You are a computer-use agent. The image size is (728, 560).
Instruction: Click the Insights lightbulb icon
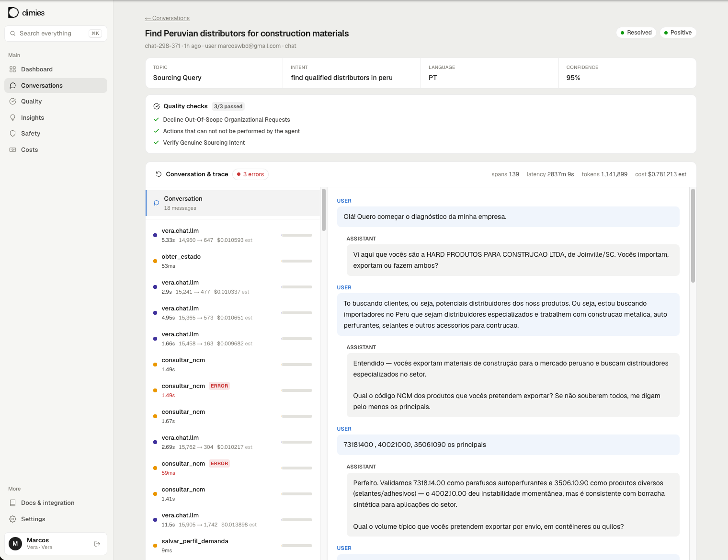[13, 118]
